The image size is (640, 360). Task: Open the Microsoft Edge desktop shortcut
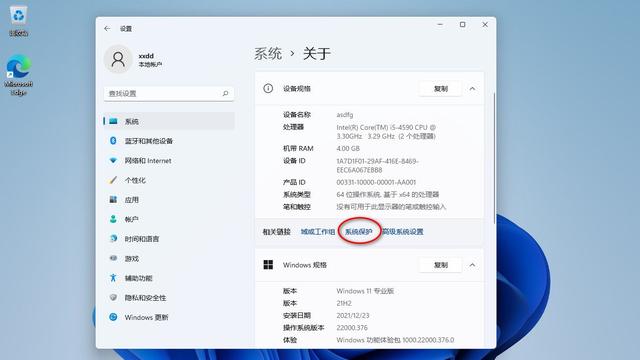click(18, 76)
